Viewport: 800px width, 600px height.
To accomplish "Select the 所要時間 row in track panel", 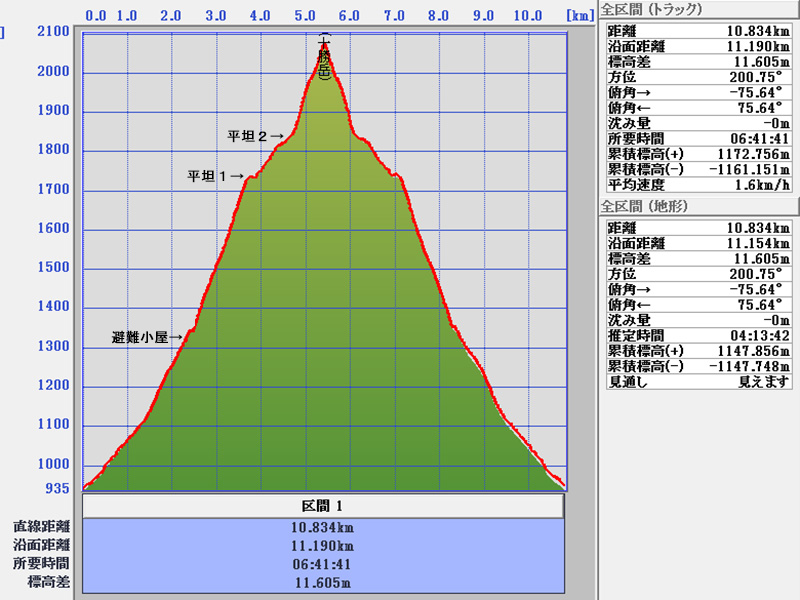I will [698, 138].
